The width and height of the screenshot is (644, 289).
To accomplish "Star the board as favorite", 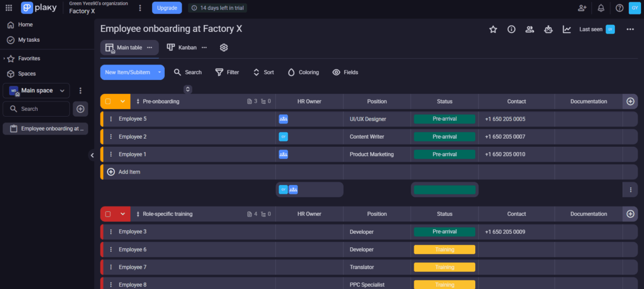I will coord(493,29).
